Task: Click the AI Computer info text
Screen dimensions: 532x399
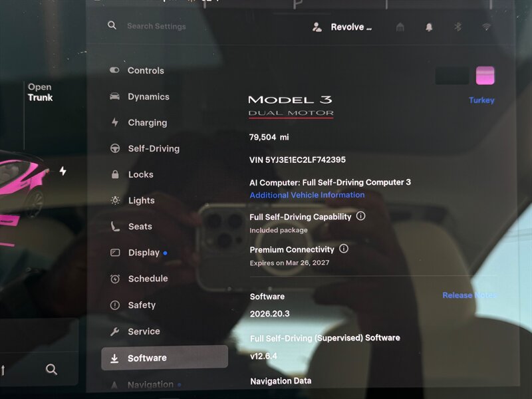Action: pos(330,182)
